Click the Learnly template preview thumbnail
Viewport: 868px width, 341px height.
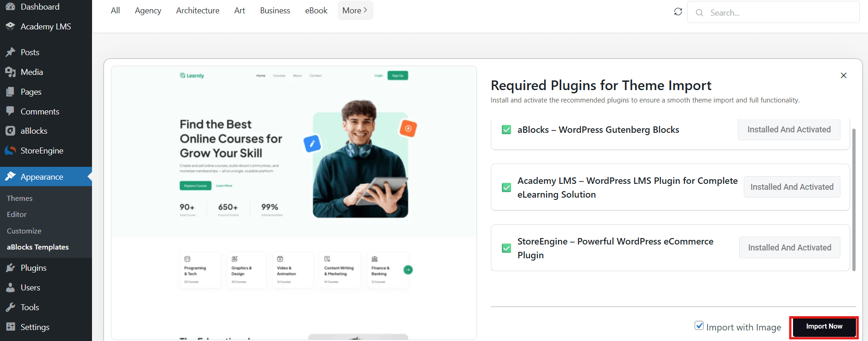tap(294, 203)
